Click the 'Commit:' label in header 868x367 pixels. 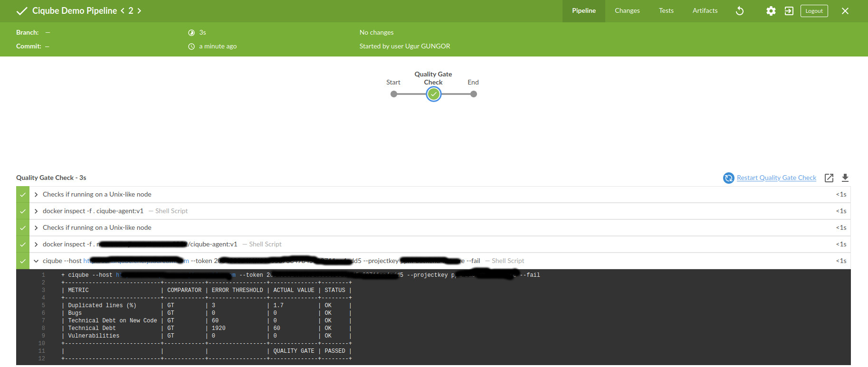tap(29, 46)
